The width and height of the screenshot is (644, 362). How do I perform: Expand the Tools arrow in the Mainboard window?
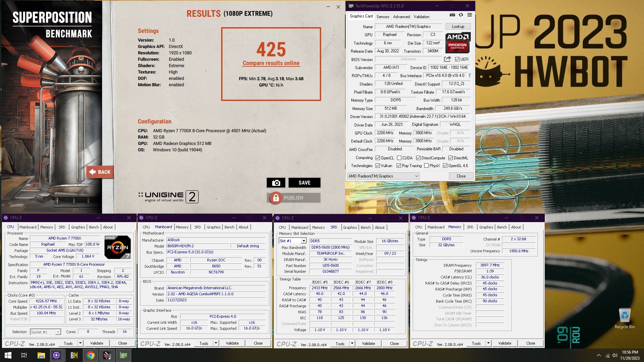coord(216,343)
